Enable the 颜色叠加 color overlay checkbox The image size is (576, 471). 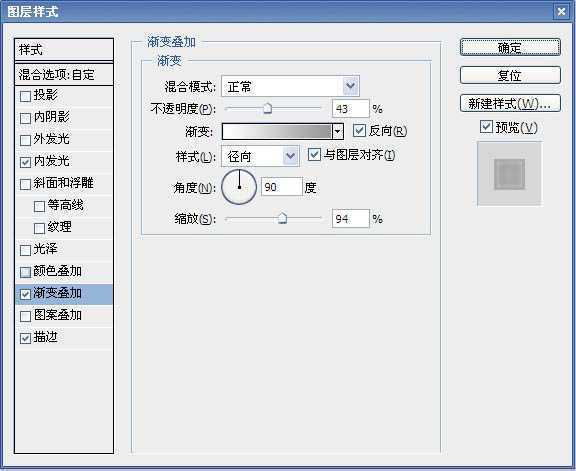(x=25, y=272)
